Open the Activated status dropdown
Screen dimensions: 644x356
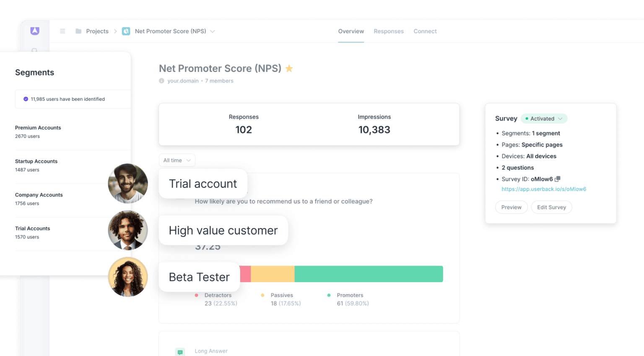point(544,118)
